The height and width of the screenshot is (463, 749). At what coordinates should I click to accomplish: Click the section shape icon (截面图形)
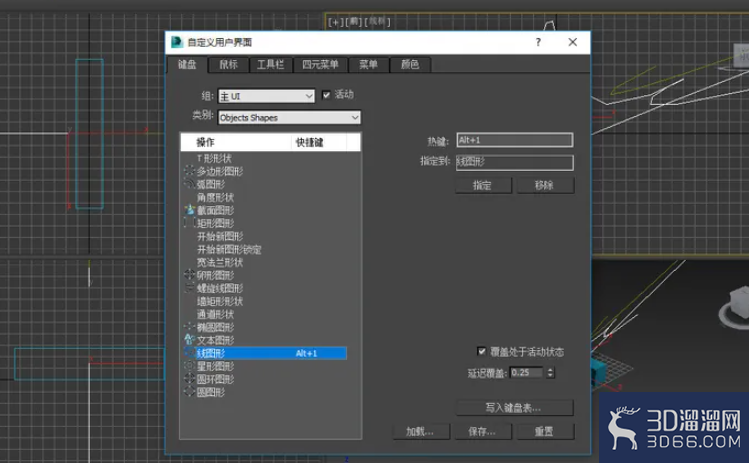click(x=189, y=210)
